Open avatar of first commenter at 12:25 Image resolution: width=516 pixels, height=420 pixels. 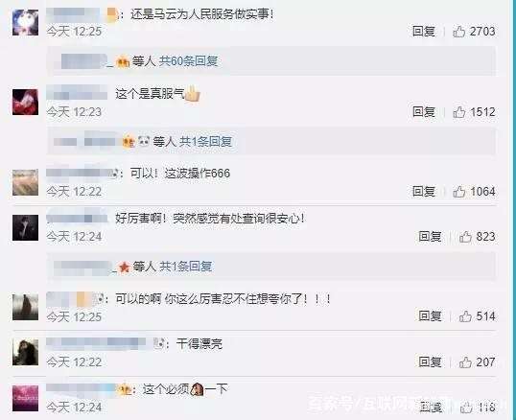pyautogui.click(x=25, y=22)
